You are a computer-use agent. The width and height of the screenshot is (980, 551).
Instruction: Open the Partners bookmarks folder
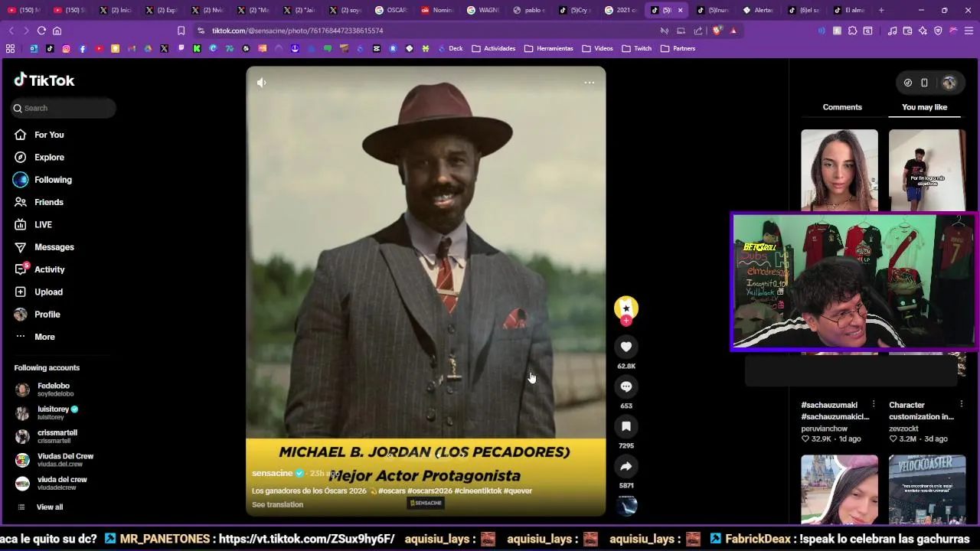click(678, 48)
